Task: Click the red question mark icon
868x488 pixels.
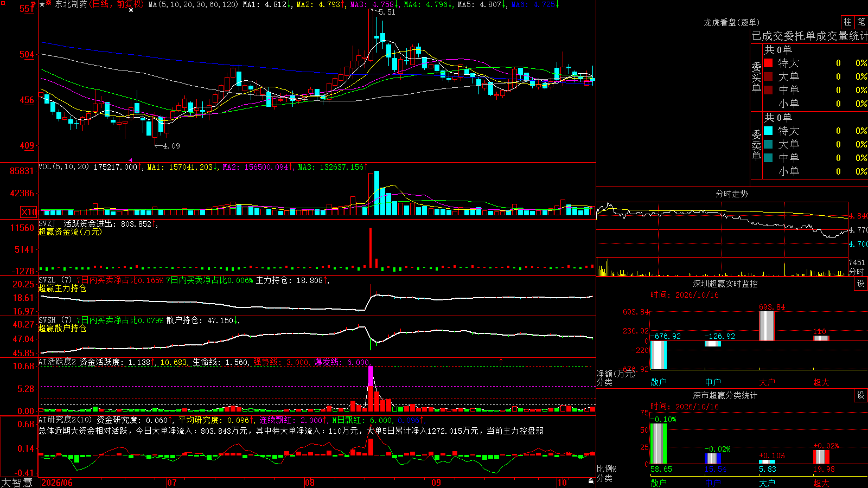Action: pyautogui.click(x=34, y=4)
